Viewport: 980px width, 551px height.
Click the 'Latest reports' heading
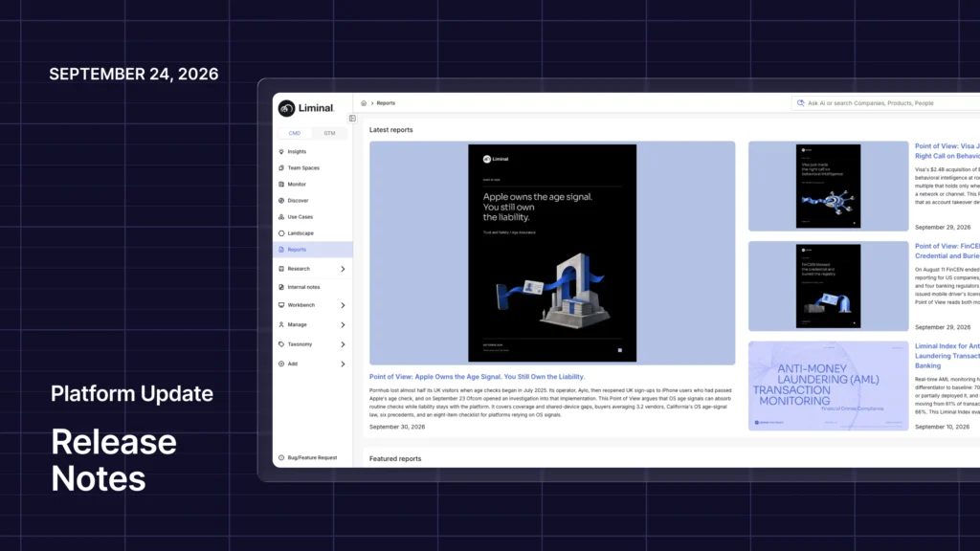(x=390, y=130)
